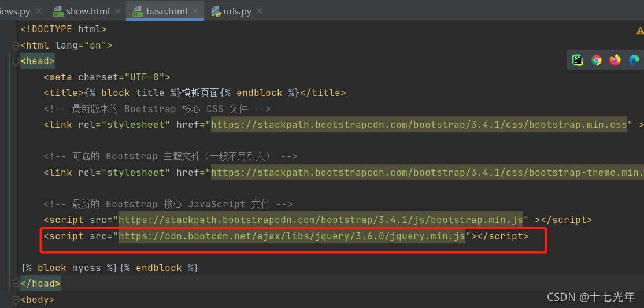Image resolution: width=644 pixels, height=308 pixels.
Task: Click the bootstrap.min.js script URL
Action: pos(321,220)
